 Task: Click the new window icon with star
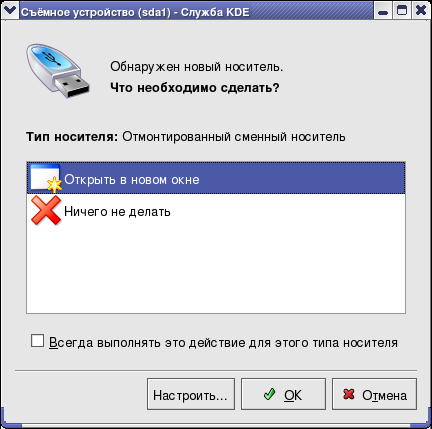(x=46, y=178)
